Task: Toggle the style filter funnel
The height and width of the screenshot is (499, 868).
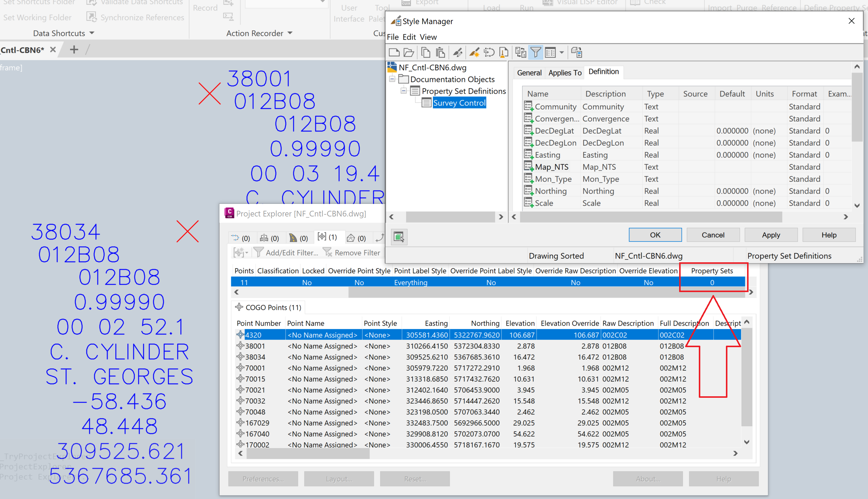Action: click(x=536, y=52)
